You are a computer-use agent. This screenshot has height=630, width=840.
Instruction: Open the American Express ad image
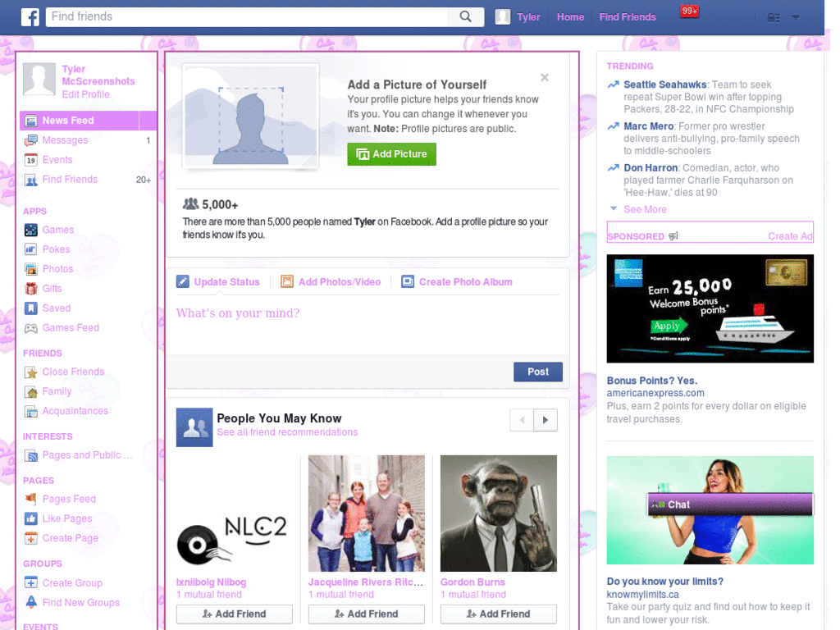[710, 308]
